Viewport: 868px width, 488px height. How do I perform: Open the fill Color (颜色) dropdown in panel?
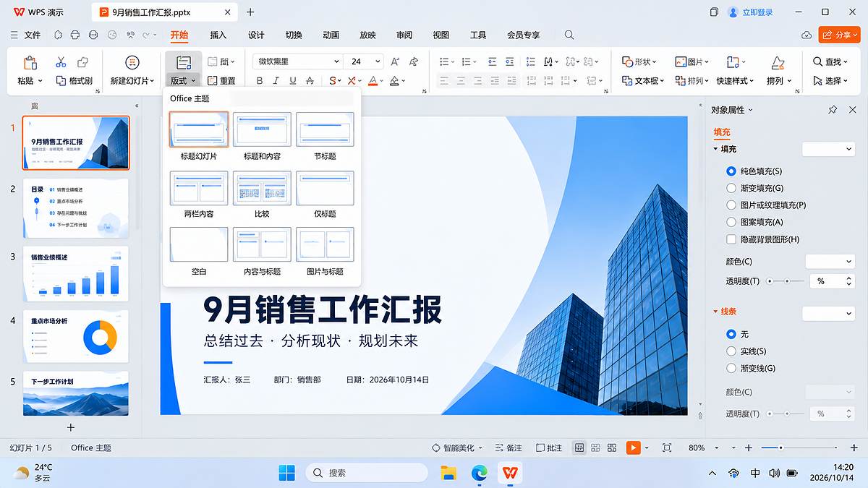click(x=830, y=261)
